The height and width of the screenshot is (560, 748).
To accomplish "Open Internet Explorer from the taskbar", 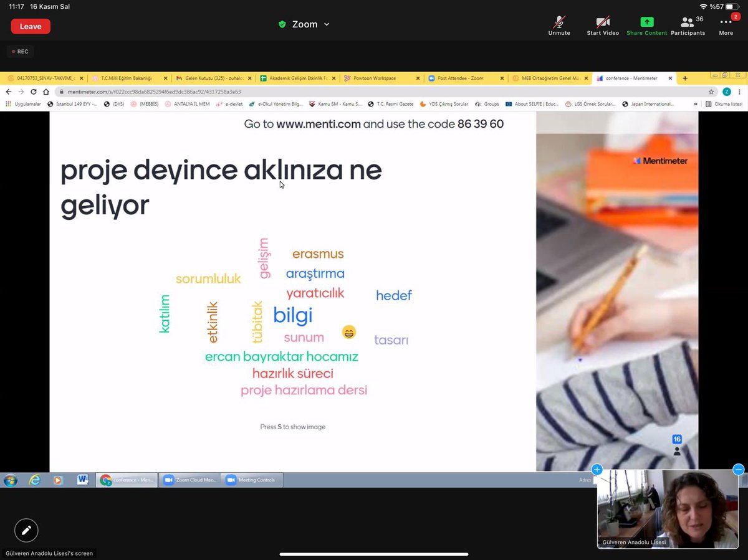I will (35, 480).
